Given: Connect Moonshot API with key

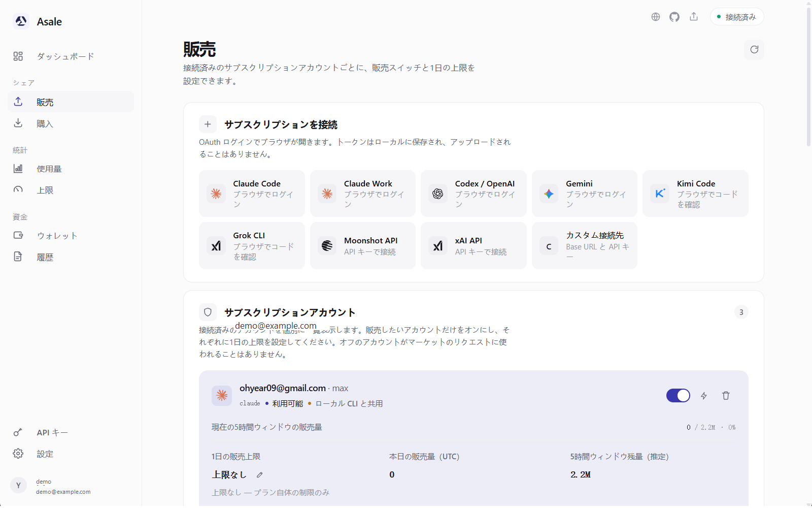Looking at the screenshot, I should pos(363,245).
